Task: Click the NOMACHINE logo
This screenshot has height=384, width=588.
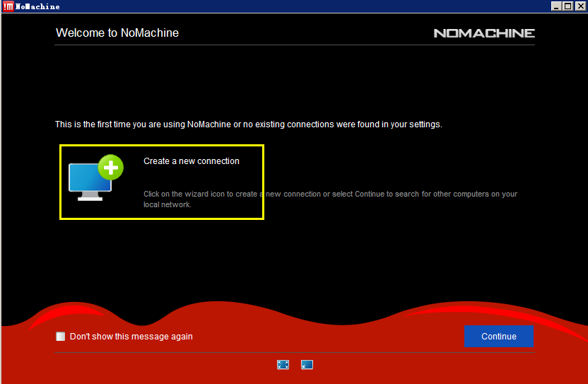Action: [x=484, y=33]
